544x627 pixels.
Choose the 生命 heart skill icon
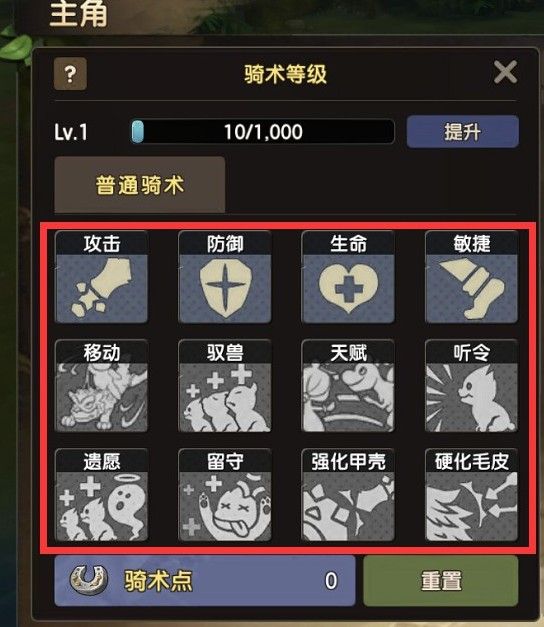tap(348, 277)
